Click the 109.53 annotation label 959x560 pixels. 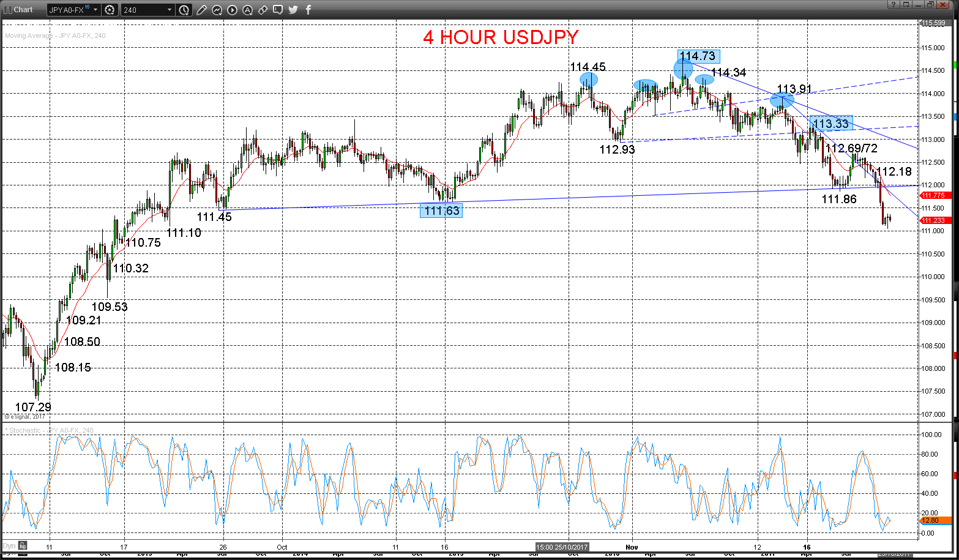coord(110,307)
